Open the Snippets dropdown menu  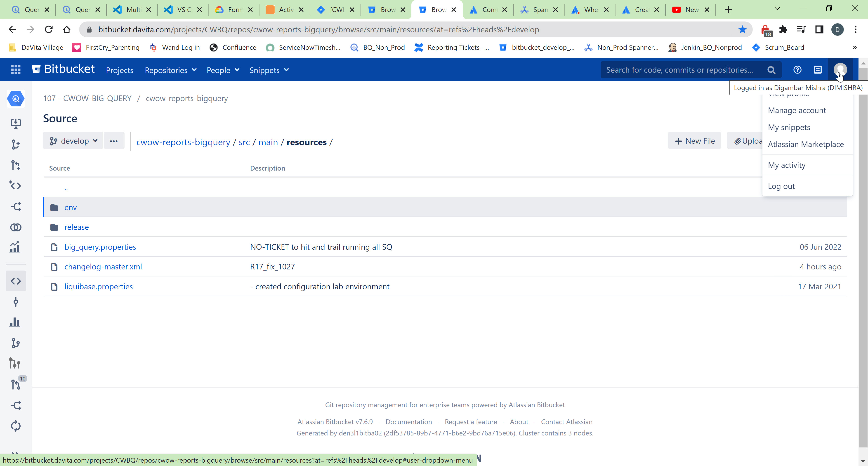click(269, 70)
